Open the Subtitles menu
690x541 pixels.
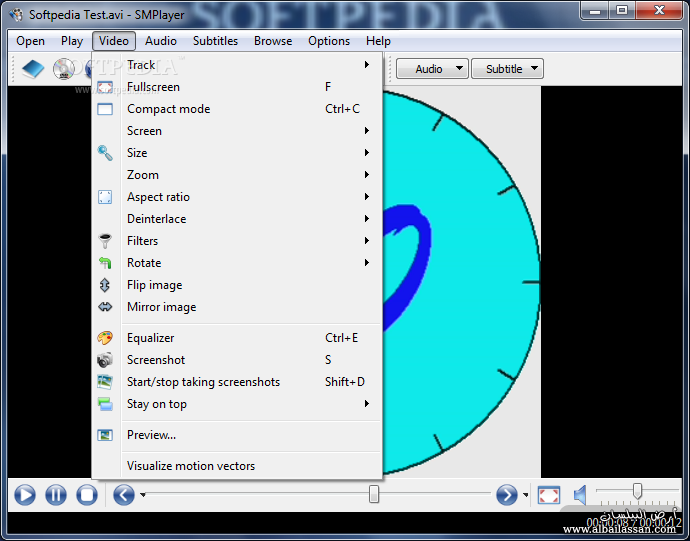click(x=215, y=41)
